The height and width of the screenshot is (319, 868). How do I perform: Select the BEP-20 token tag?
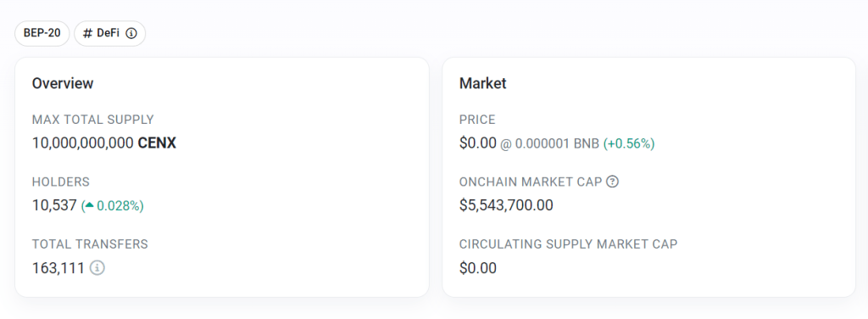(x=42, y=33)
